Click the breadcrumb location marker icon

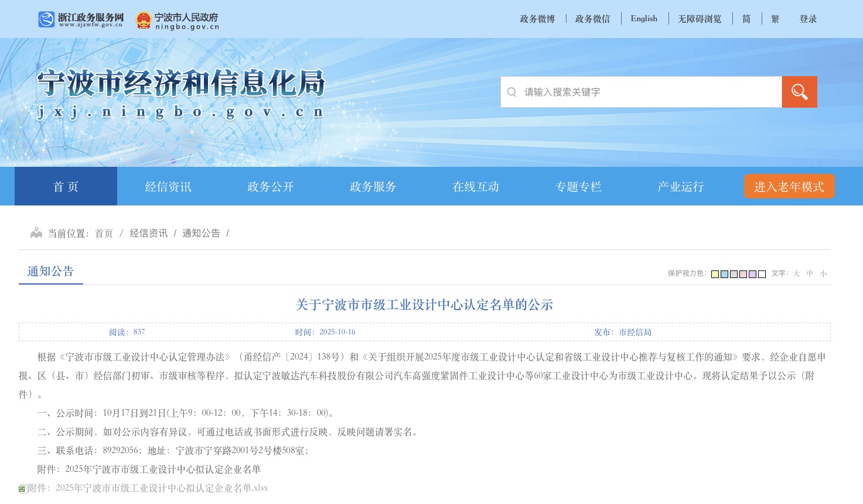point(36,232)
